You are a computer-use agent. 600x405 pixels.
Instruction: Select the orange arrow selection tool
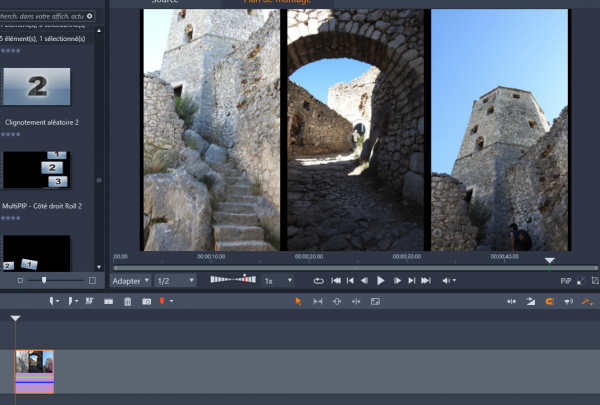297,301
